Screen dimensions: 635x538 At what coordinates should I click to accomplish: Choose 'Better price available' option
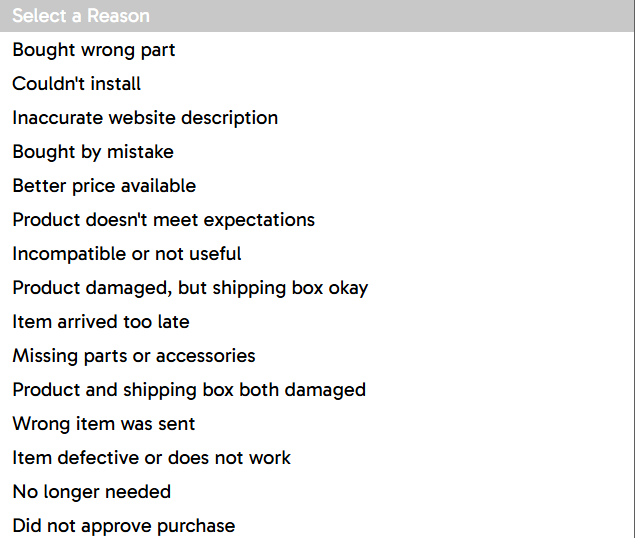[x=317, y=186]
